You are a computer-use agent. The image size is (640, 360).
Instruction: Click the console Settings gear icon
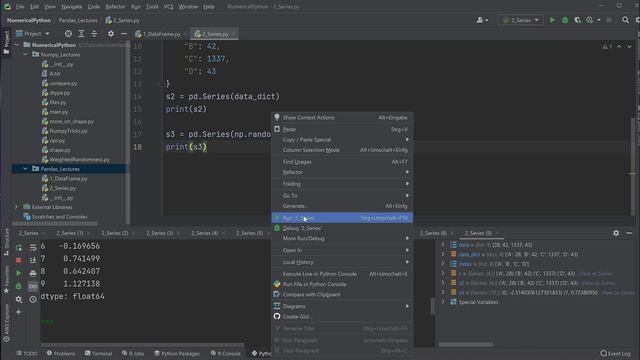18,299
